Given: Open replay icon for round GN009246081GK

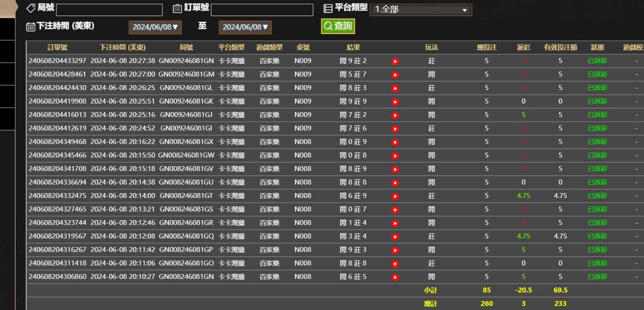Looking at the screenshot, I should [x=395, y=101].
